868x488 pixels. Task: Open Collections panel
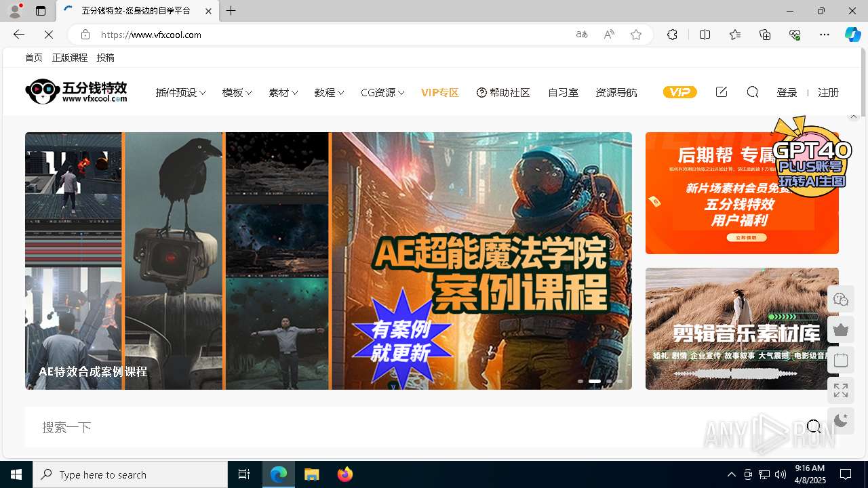765,35
